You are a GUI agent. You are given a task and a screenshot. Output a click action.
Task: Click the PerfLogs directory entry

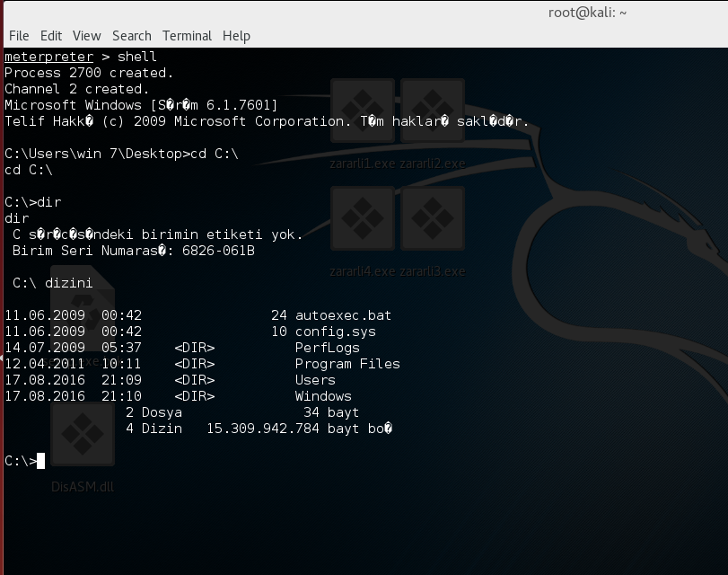tap(327, 348)
